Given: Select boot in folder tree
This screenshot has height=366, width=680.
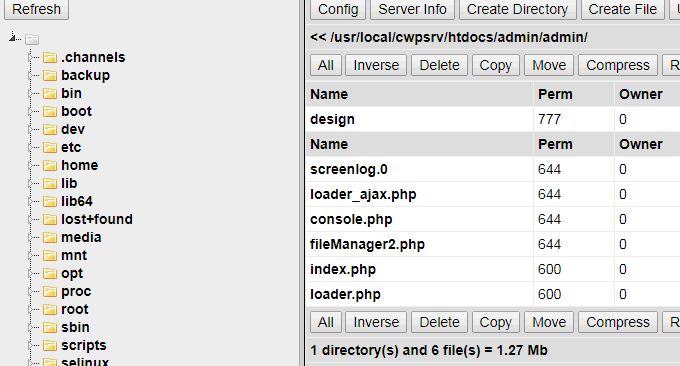Looking at the screenshot, I should (x=76, y=111).
